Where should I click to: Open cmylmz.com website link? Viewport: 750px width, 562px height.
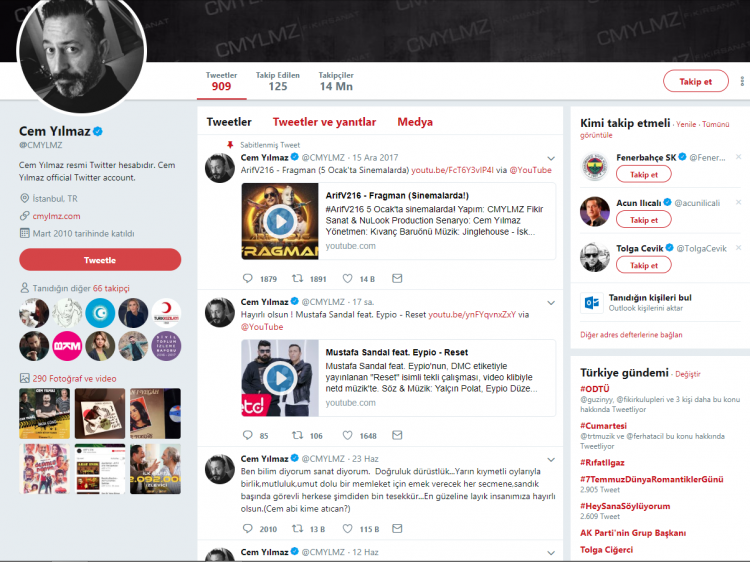coord(56,216)
